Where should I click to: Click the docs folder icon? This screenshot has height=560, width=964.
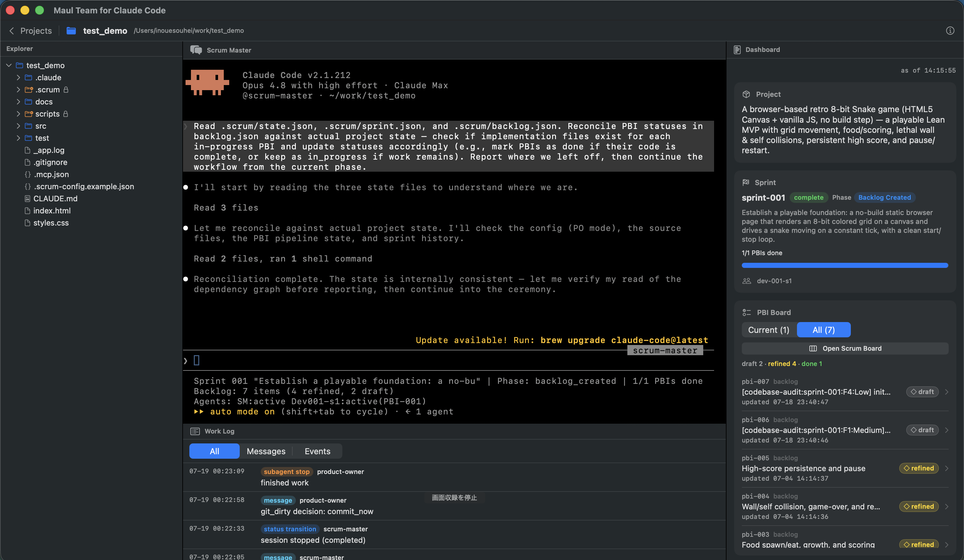pyautogui.click(x=28, y=102)
